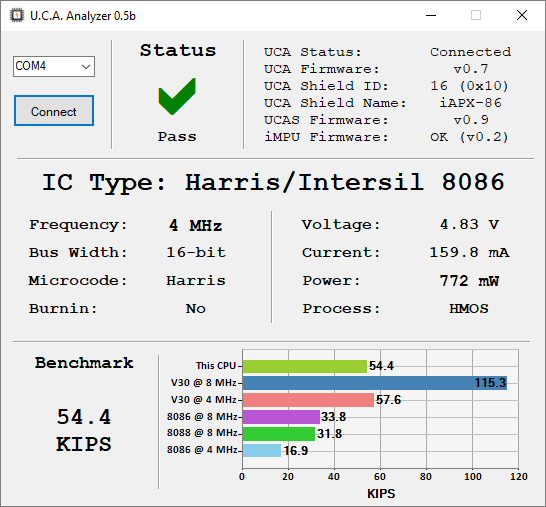This screenshot has width=546, height=507.
Task: Click the '33.8' bar value label
Action: tap(334, 417)
